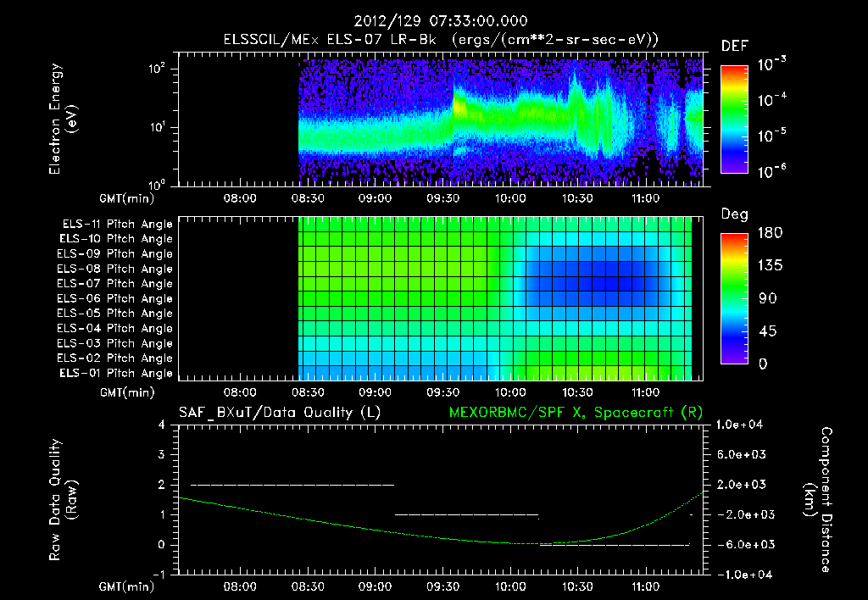Click the 09:30 tick label under the spectrogram

[x=442, y=198]
